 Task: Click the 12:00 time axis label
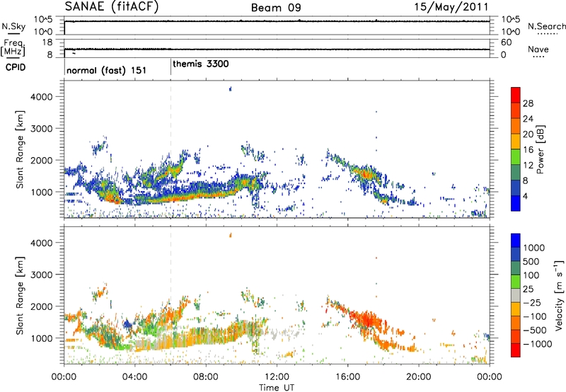277,376
